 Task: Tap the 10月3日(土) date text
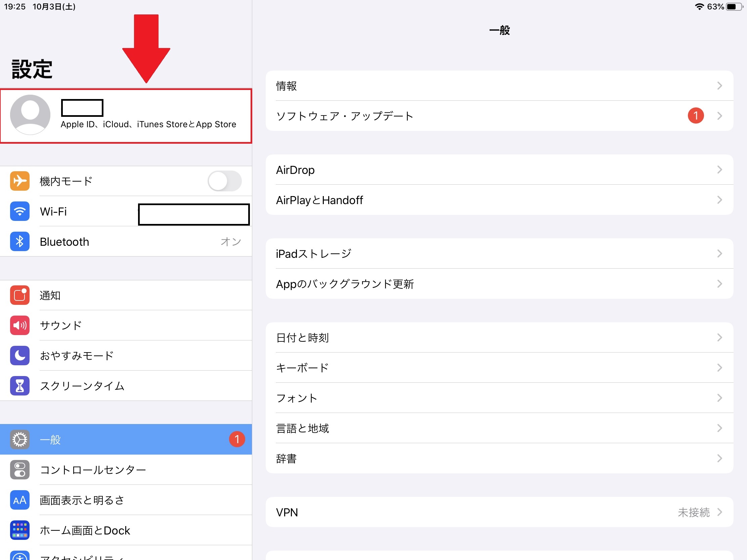coord(54,6)
